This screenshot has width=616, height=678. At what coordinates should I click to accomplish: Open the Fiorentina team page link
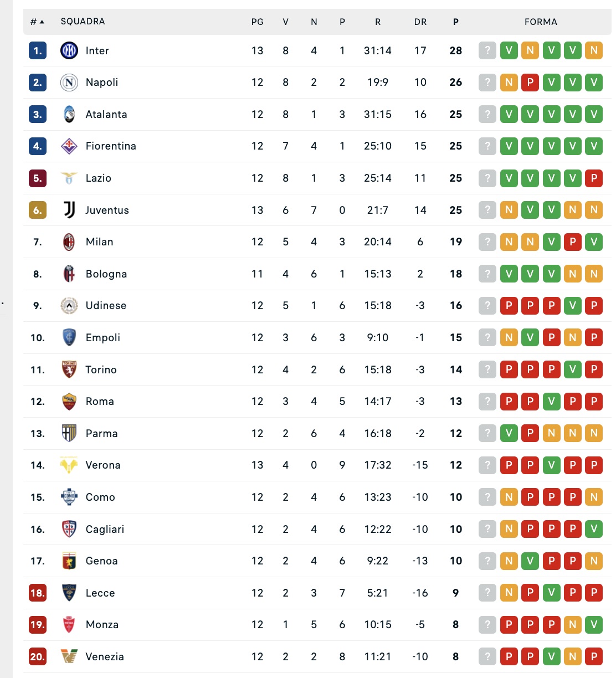[111, 146]
